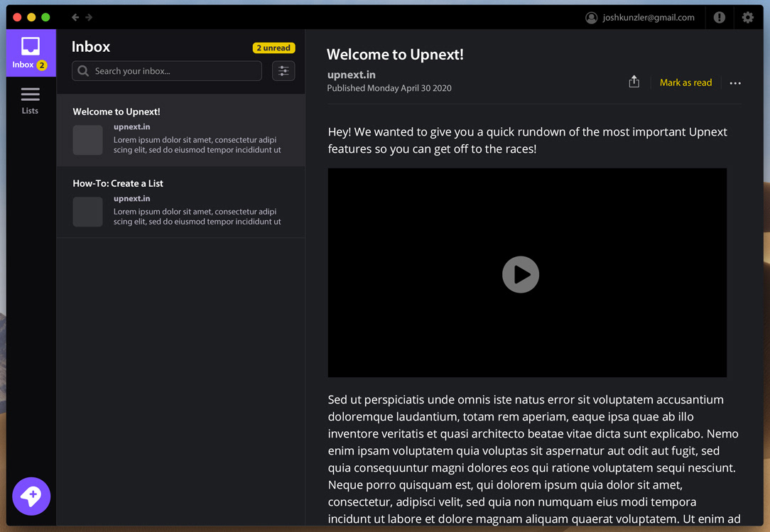Select the Welcome to Upnext! message
The image size is (770, 532).
pos(180,130)
